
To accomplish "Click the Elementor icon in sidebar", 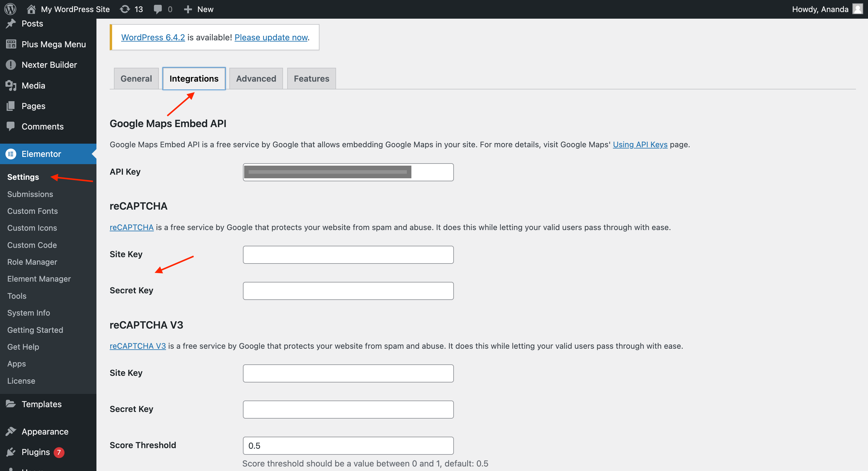I will point(11,154).
